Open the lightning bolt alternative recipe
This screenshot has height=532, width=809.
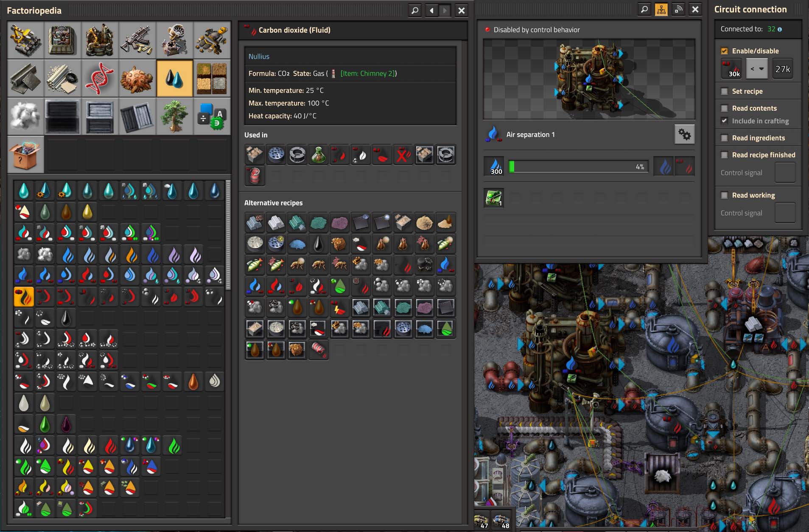pos(340,307)
